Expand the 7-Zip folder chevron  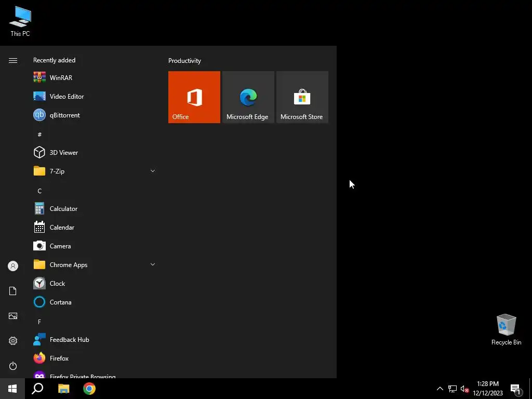153,171
